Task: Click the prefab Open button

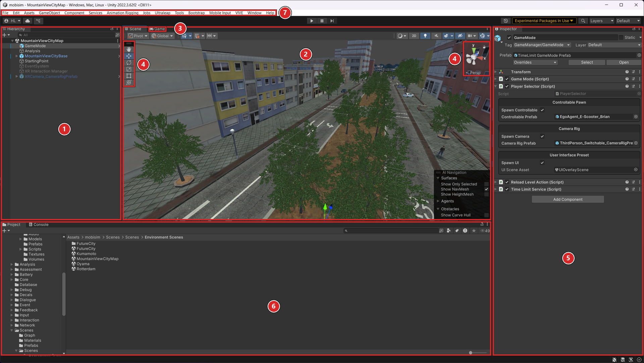Action: pos(624,62)
